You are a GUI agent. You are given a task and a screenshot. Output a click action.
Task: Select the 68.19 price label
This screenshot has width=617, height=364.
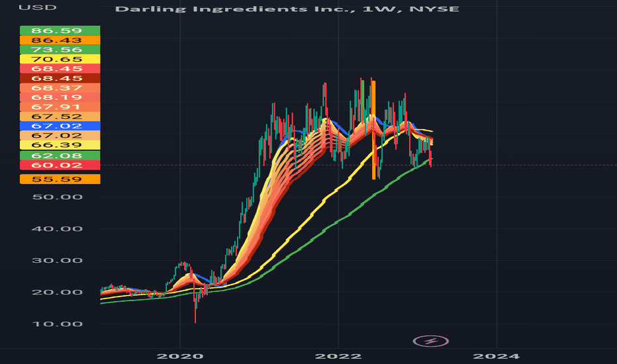point(60,97)
